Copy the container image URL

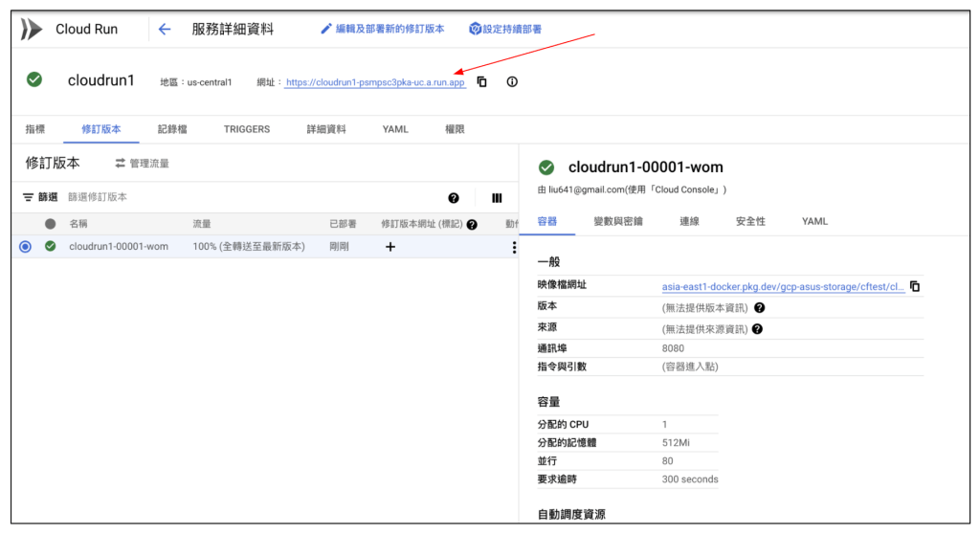[x=915, y=286]
